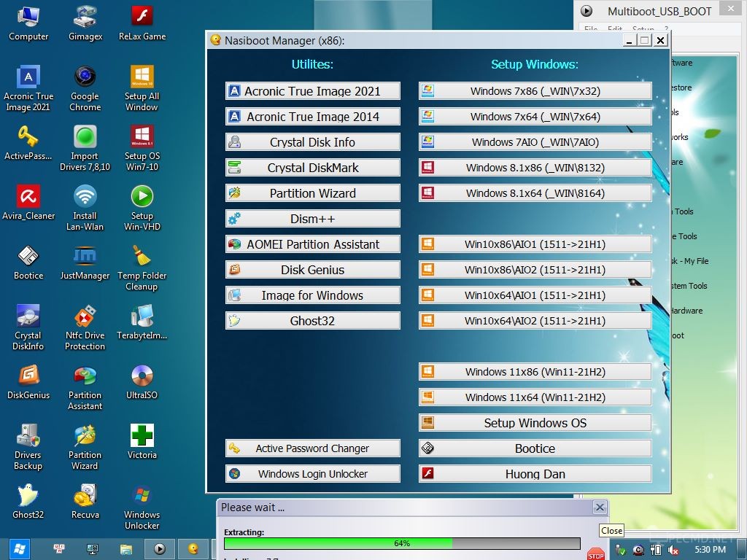Click the Acronic True Image 2021 button
This screenshot has height=560, width=747.
click(x=312, y=91)
